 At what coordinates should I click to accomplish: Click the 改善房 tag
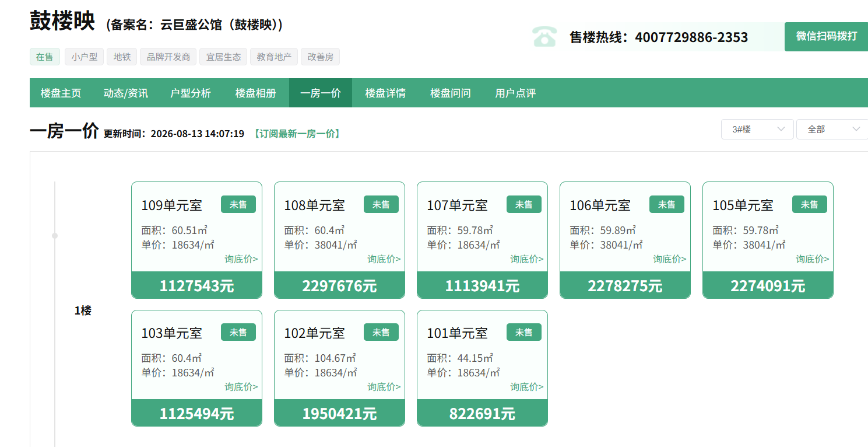click(321, 57)
